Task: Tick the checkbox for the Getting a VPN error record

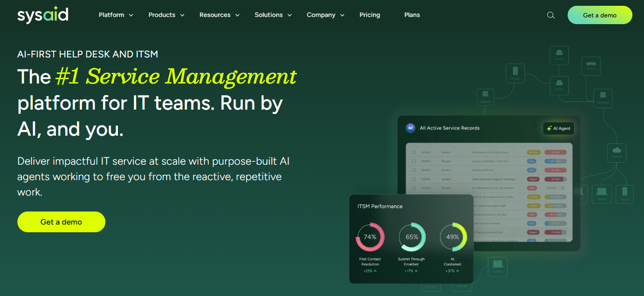Action: click(x=414, y=170)
